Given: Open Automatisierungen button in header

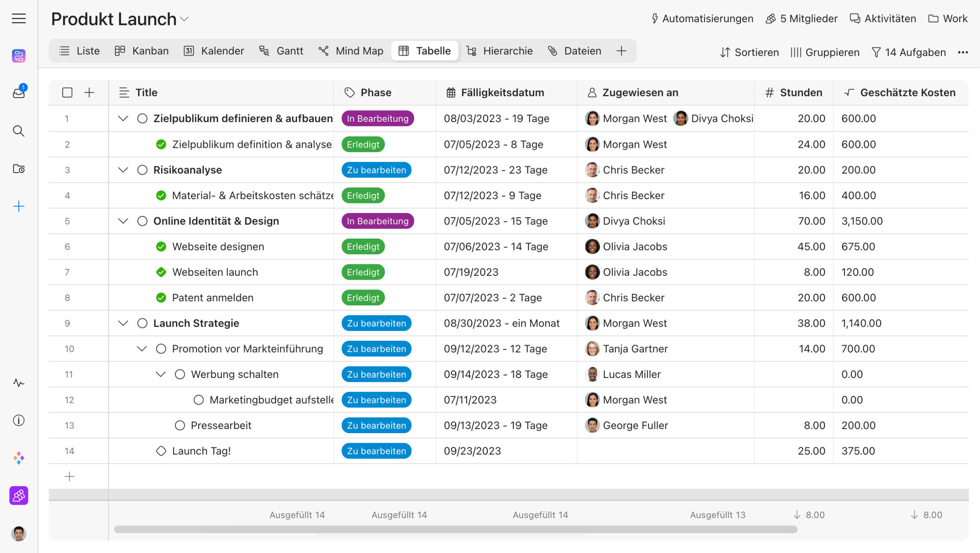Looking at the screenshot, I should click(702, 18).
